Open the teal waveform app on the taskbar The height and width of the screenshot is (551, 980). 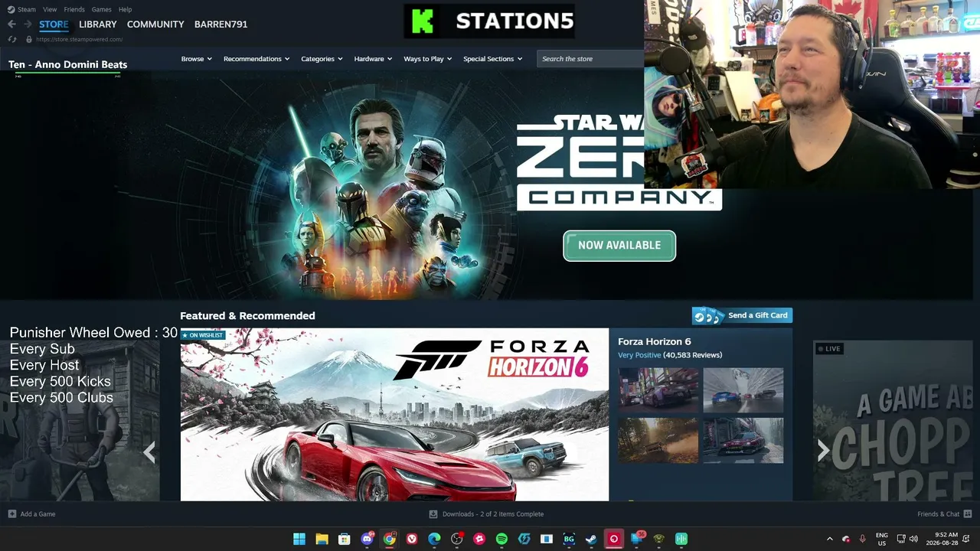click(x=681, y=539)
